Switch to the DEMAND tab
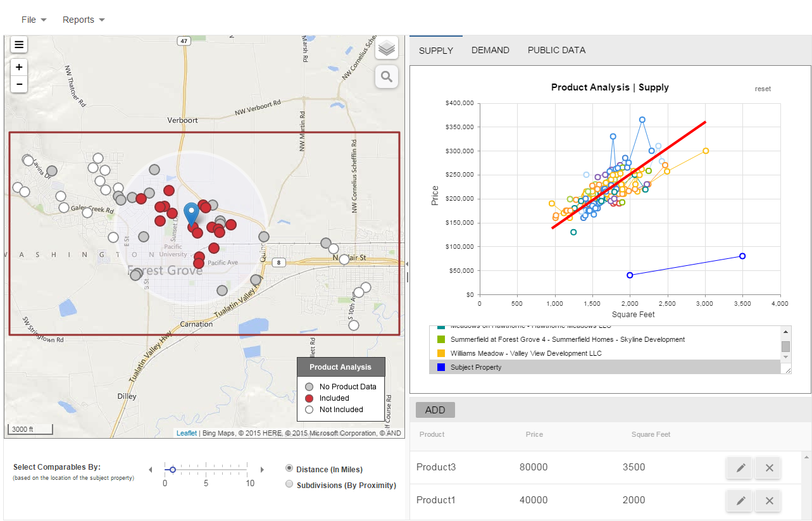The width and height of the screenshot is (812, 521). click(490, 50)
